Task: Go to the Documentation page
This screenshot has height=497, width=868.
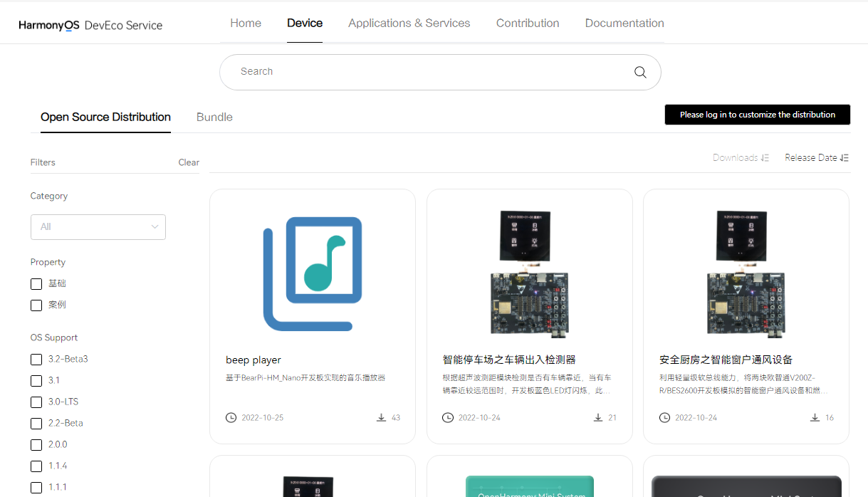Action: point(624,23)
